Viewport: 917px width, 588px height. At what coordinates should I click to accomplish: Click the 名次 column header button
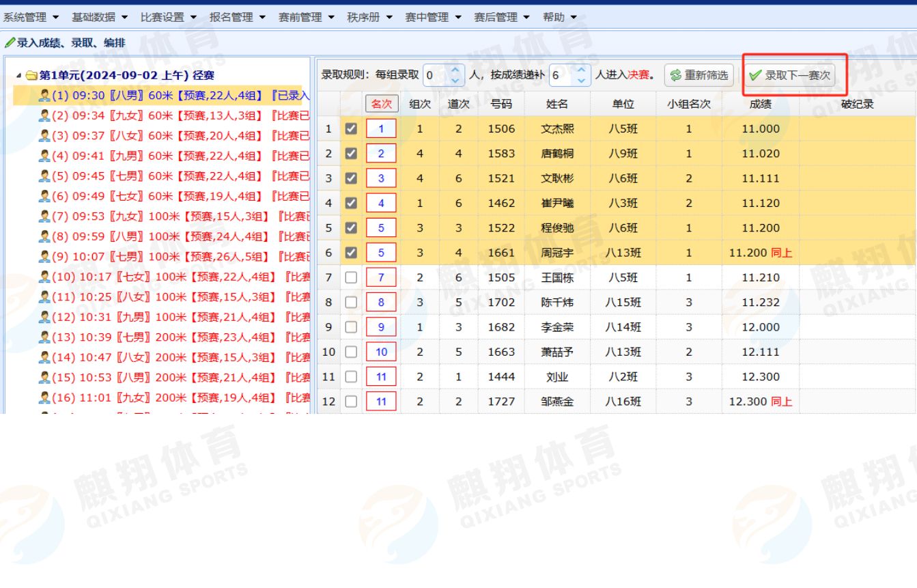[x=381, y=104]
